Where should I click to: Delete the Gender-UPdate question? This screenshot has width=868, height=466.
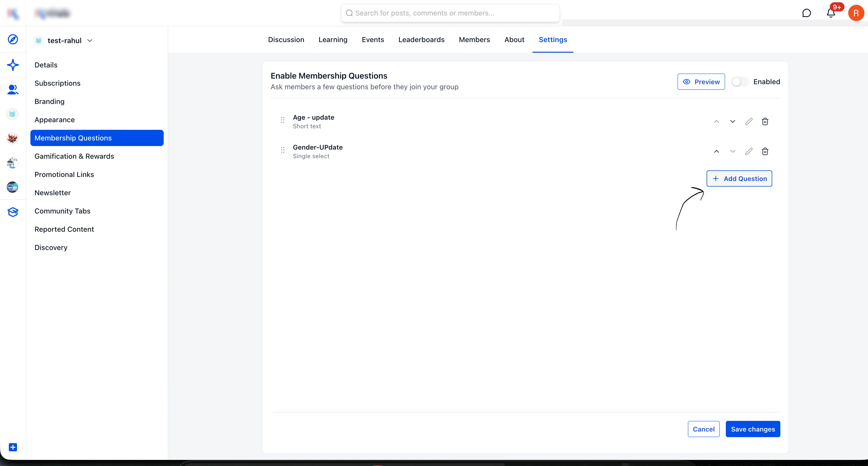coord(765,151)
